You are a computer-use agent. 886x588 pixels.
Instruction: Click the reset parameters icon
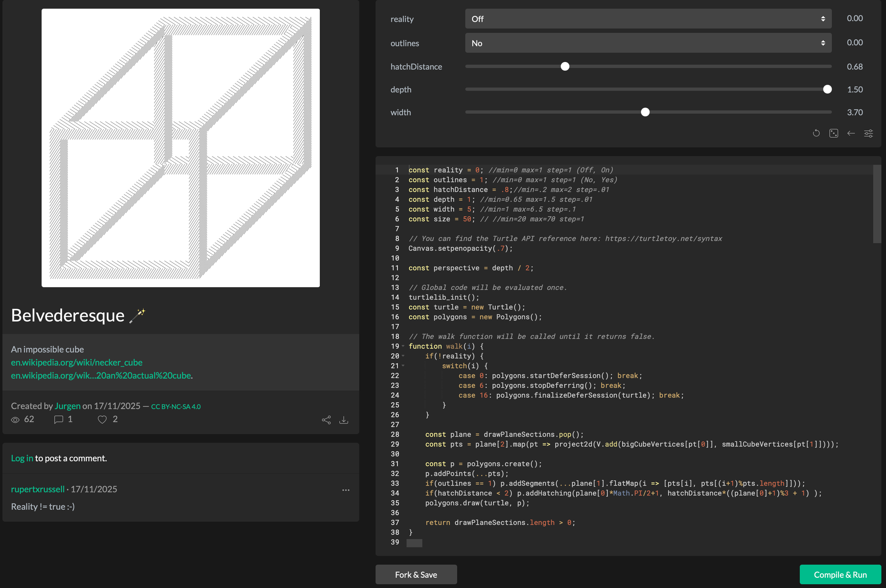[816, 133]
